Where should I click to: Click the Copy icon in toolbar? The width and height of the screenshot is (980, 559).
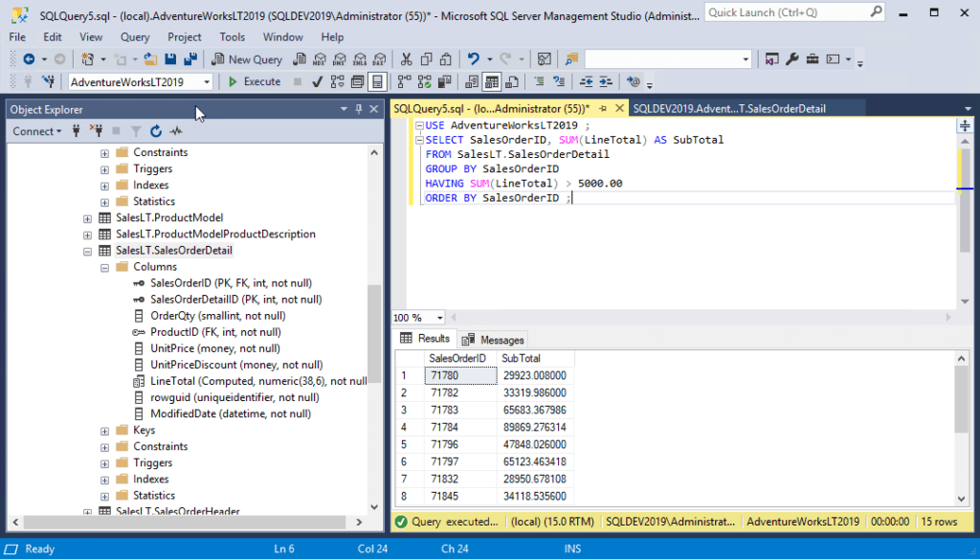(x=426, y=59)
